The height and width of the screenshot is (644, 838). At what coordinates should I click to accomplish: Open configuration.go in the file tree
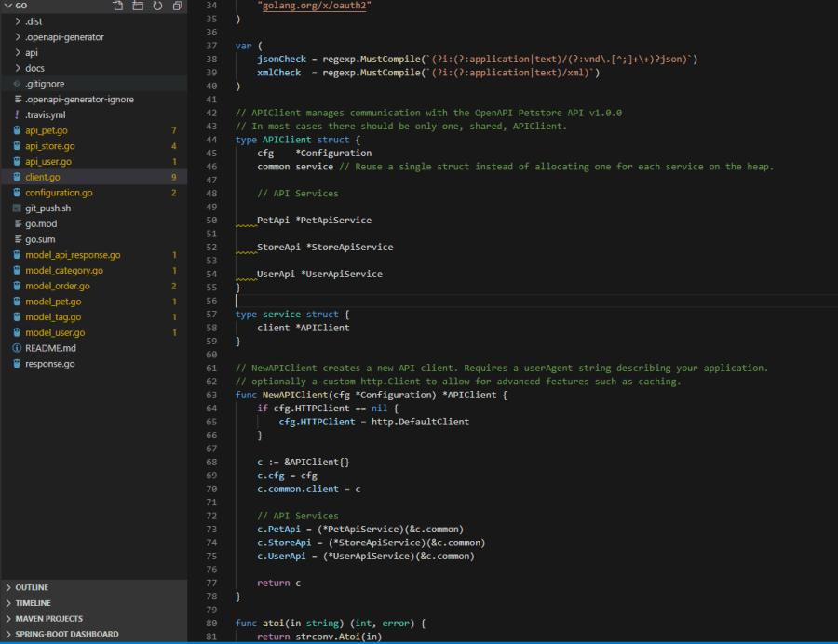tap(59, 193)
